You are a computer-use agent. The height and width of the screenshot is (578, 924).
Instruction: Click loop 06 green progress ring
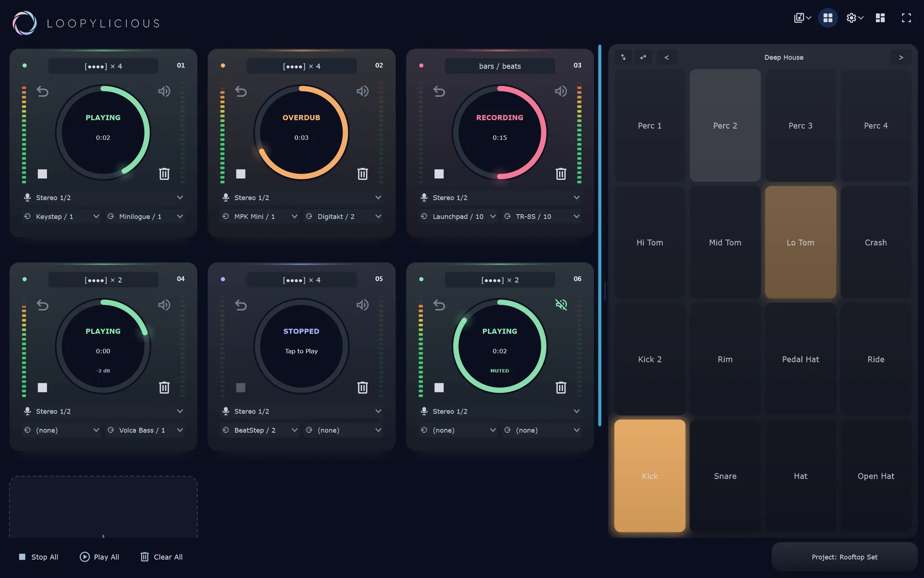(500, 346)
